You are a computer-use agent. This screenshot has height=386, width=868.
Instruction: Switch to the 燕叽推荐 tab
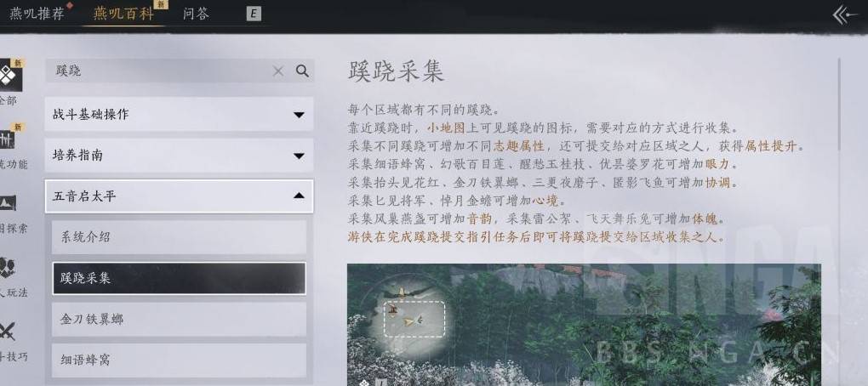click(37, 14)
